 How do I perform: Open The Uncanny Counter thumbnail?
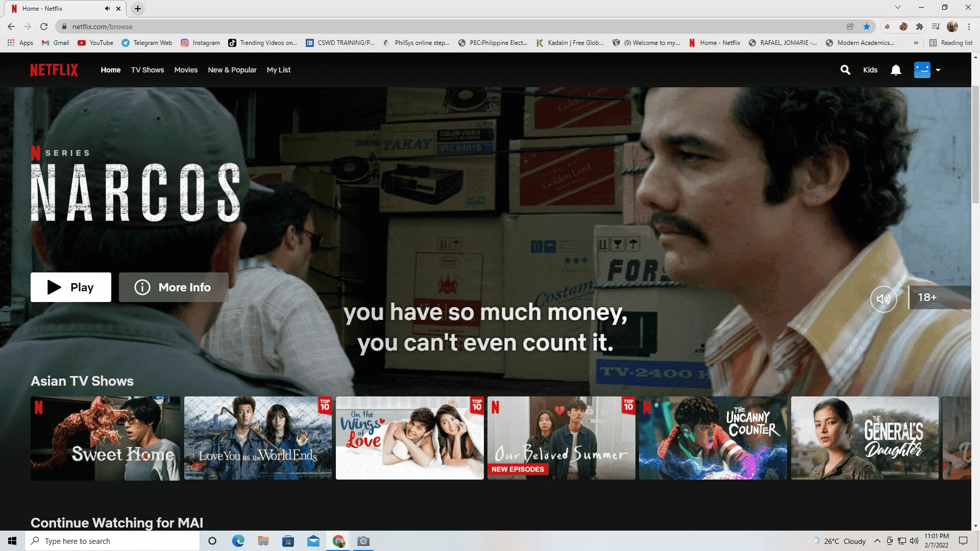coord(713,438)
